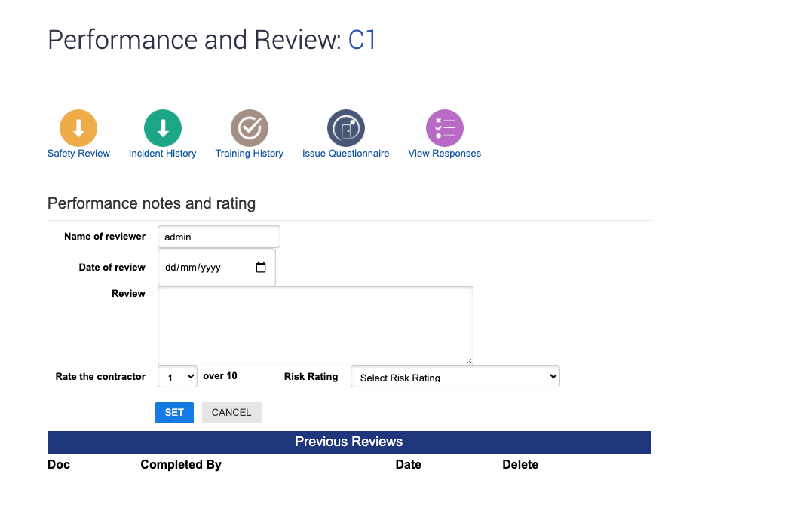This screenshot has height=532, width=806.
Task: Click the Previous Reviews header bar
Action: pyautogui.click(x=349, y=442)
